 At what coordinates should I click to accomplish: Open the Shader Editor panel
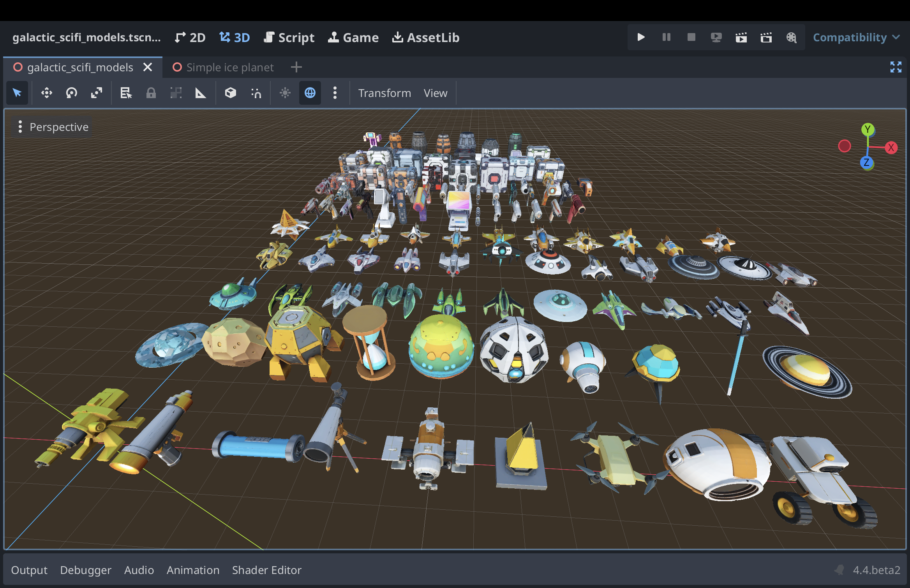pyautogui.click(x=267, y=570)
